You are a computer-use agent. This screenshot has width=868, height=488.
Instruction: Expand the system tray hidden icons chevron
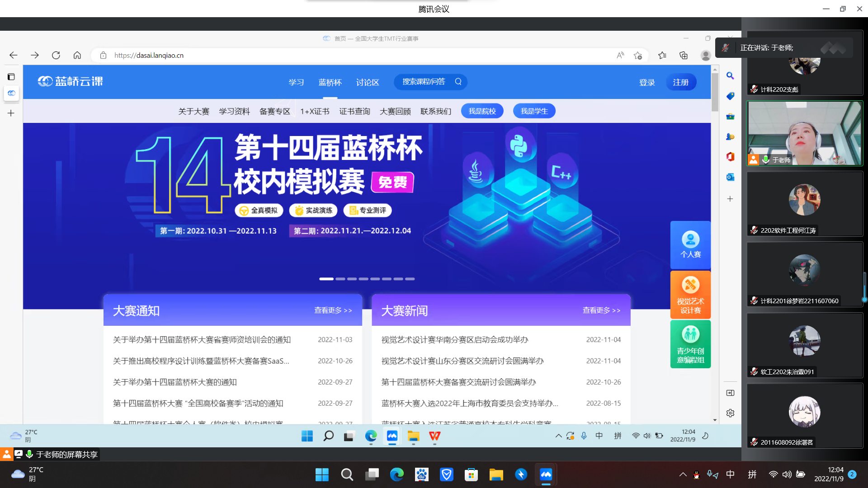683,474
